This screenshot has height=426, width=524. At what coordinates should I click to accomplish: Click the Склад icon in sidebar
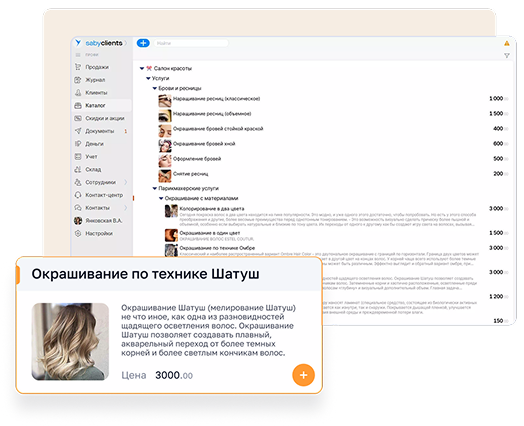(x=78, y=169)
